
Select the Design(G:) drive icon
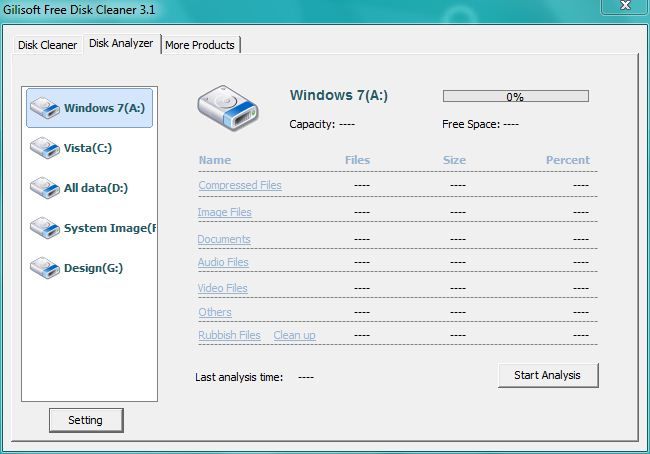[x=44, y=268]
